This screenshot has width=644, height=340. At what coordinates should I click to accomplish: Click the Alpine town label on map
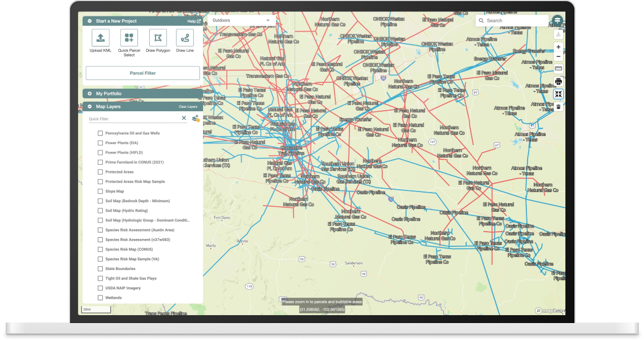(x=243, y=241)
